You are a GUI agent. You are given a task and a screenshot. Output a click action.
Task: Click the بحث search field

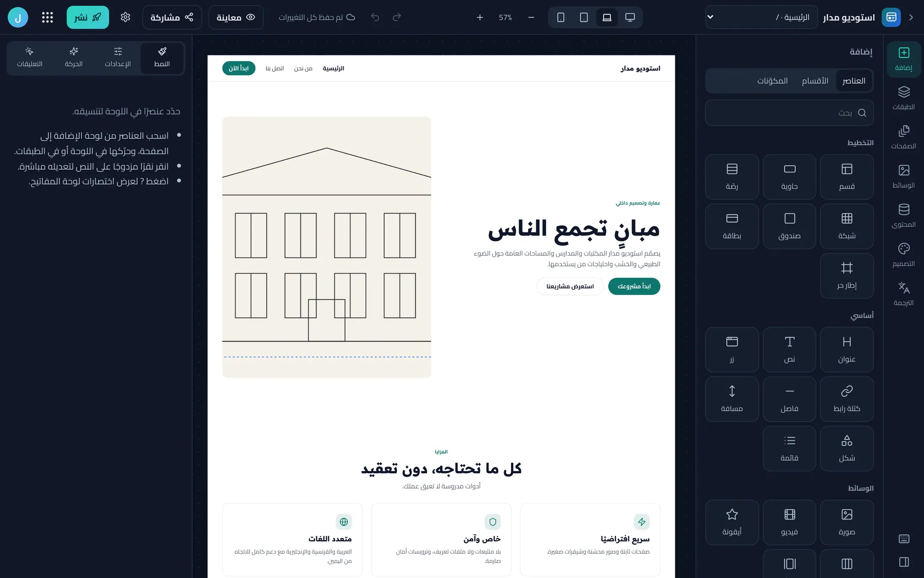[x=789, y=113]
